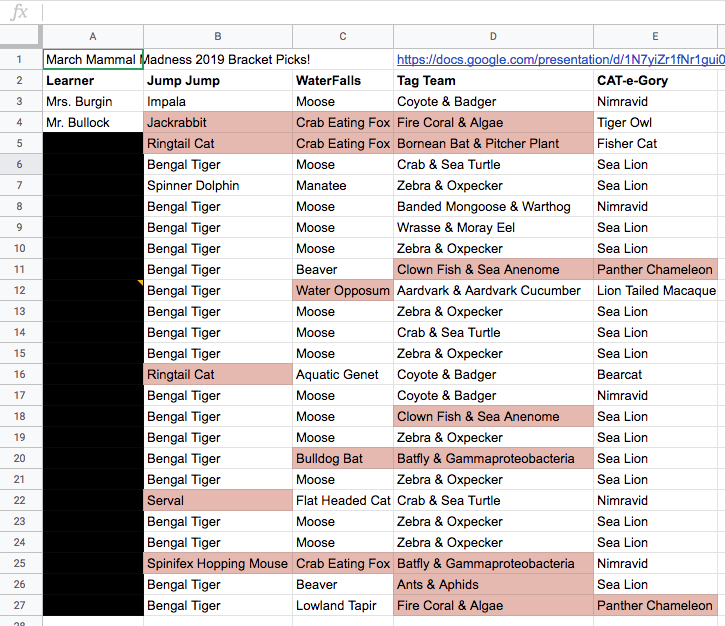Select the Manatee cell

343,185
